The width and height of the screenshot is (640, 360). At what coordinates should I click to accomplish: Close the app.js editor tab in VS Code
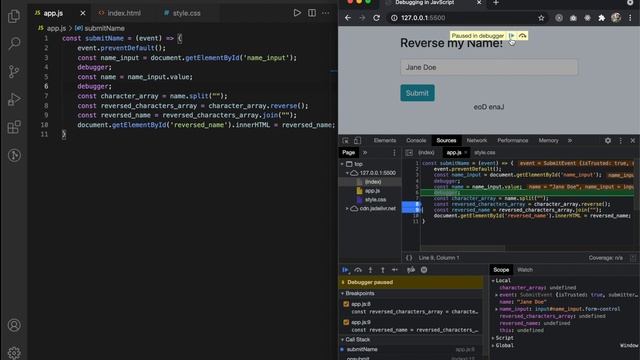point(83,13)
